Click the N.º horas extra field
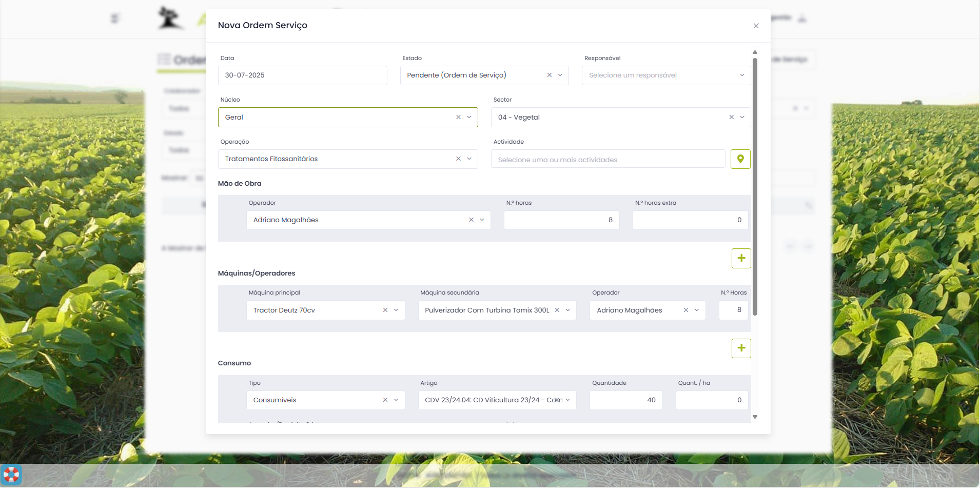This screenshot has width=980, height=488. pos(690,220)
